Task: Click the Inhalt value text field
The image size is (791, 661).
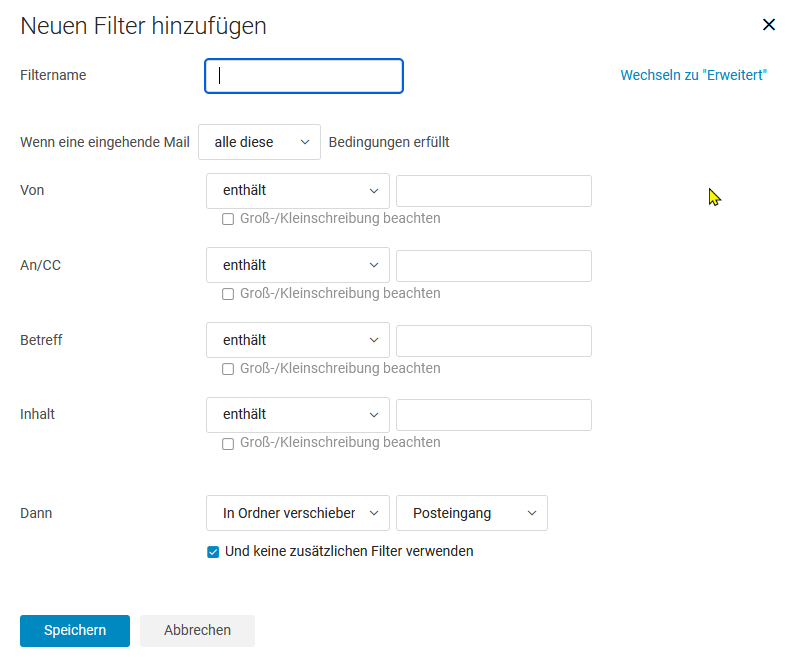Action: (x=494, y=415)
